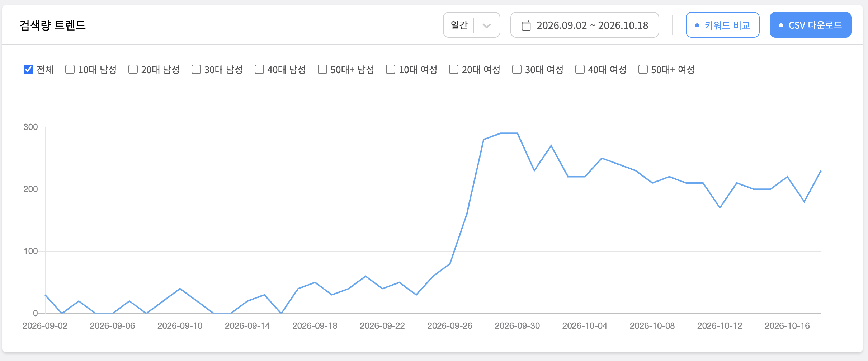The height and width of the screenshot is (361, 868).
Task: Click the 2026-10-16 x-axis label
Action: pos(787,326)
